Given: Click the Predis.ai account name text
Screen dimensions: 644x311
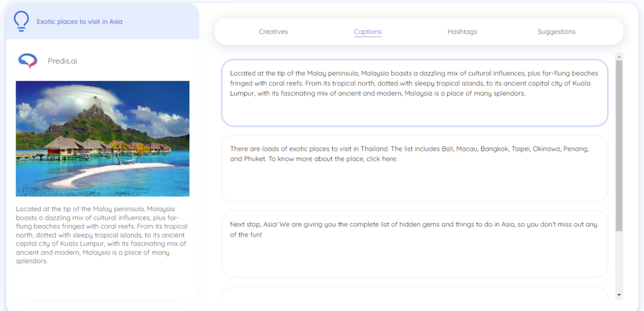Looking at the screenshot, I should tap(62, 61).
